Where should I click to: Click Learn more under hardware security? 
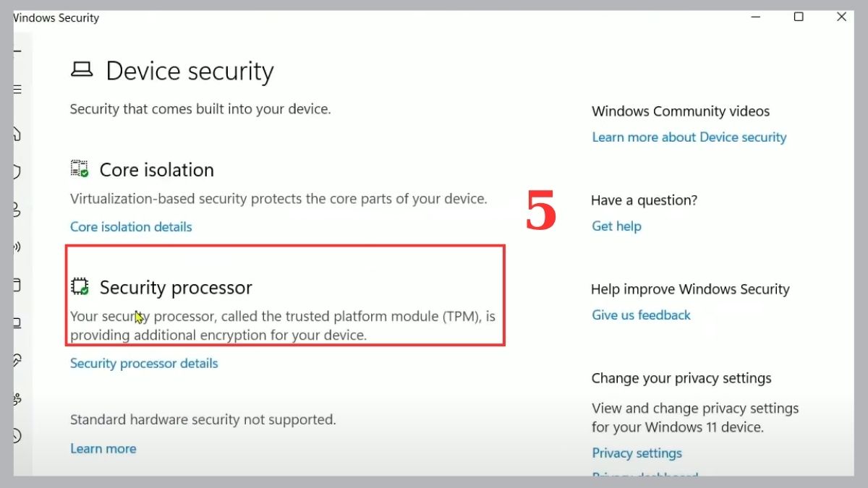pos(103,449)
